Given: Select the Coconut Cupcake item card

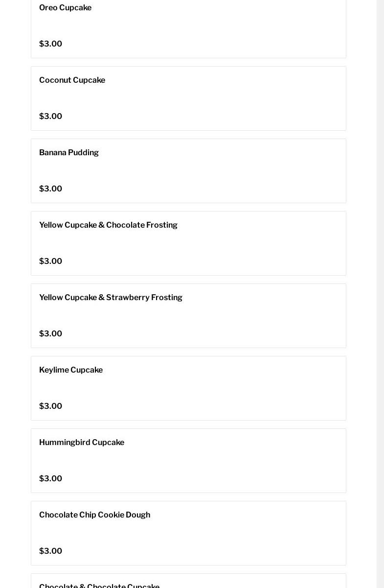Looking at the screenshot, I should (x=188, y=98).
